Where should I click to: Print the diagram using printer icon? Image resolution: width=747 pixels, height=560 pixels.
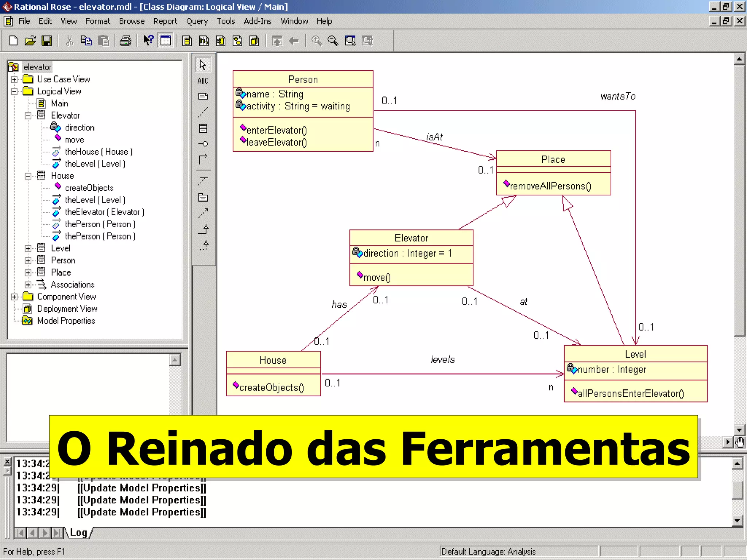[x=125, y=41]
